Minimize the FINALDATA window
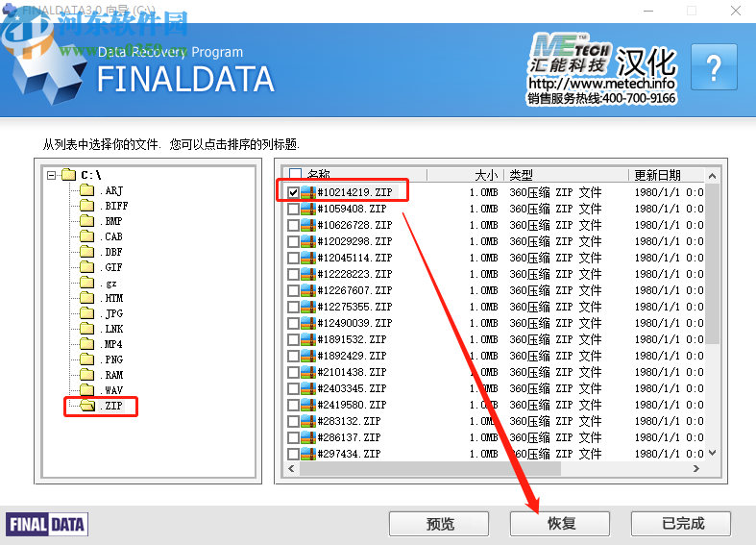Viewport: 756px width, 545px height. 648,11
